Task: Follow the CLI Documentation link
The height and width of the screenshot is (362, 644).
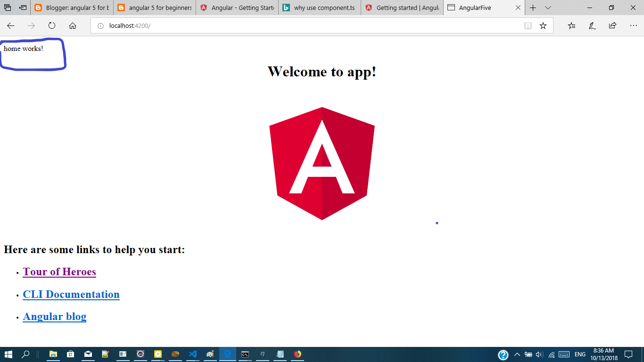Action: [x=71, y=294]
